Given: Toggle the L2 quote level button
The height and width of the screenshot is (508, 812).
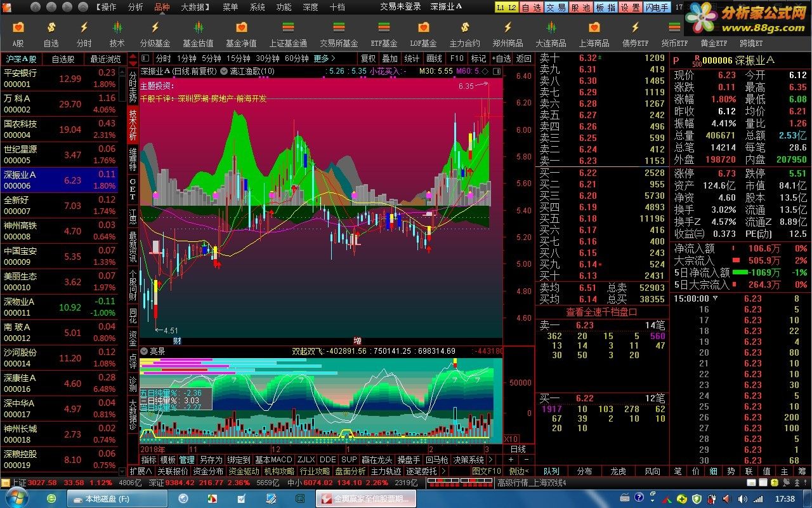Looking at the screenshot, I should (511, 7).
